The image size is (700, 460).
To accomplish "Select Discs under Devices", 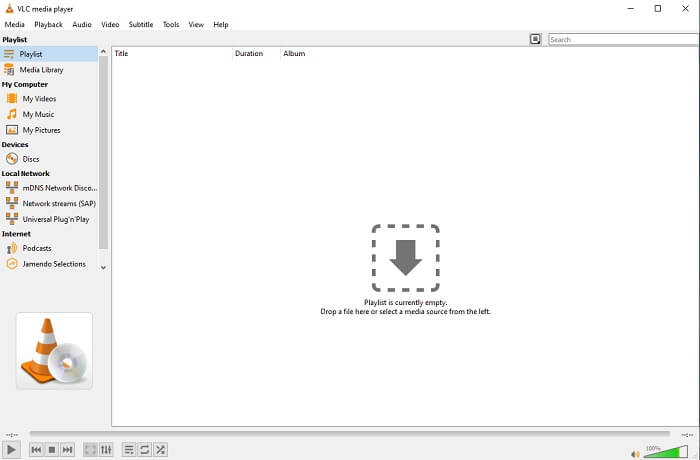I will point(49,159).
